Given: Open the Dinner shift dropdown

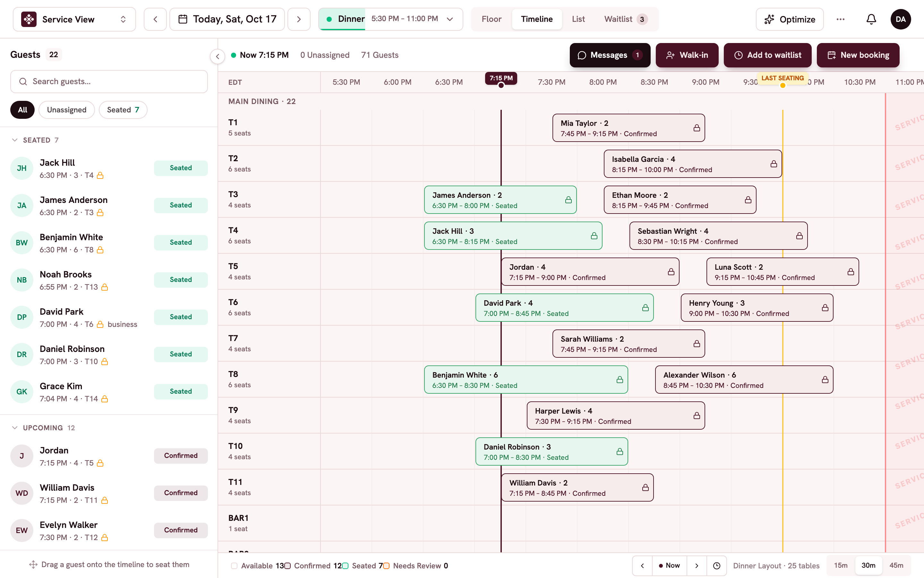Looking at the screenshot, I should [x=390, y=19].
